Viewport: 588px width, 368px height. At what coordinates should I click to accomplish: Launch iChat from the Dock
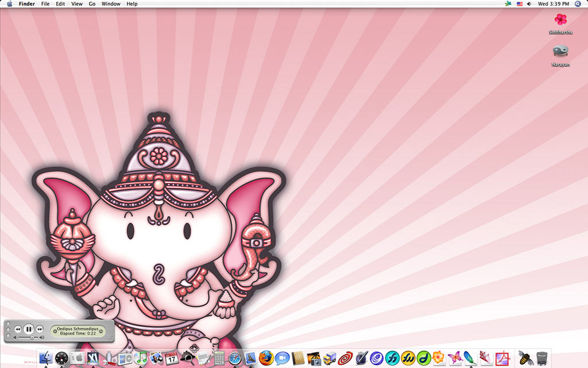pos(281,358)
